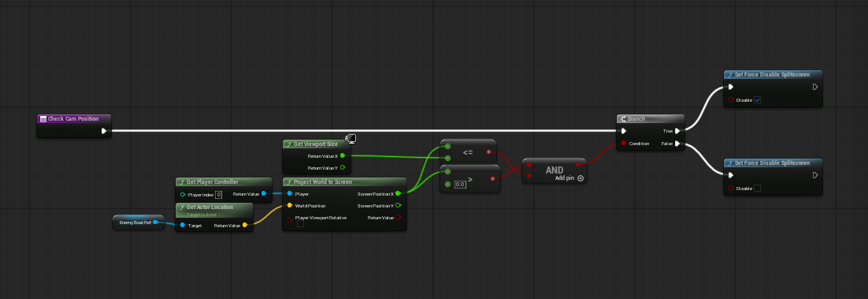Click the Branch Condition pin

click(x=624, y=143)
